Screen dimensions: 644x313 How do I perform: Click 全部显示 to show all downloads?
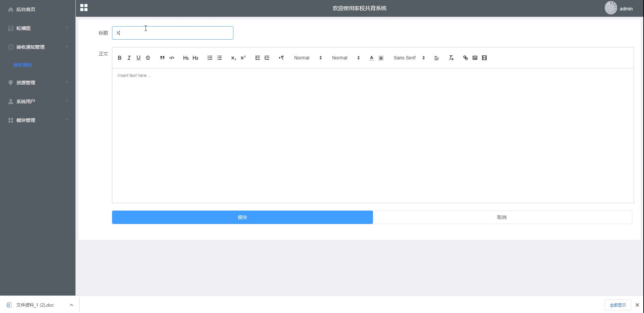618,305
